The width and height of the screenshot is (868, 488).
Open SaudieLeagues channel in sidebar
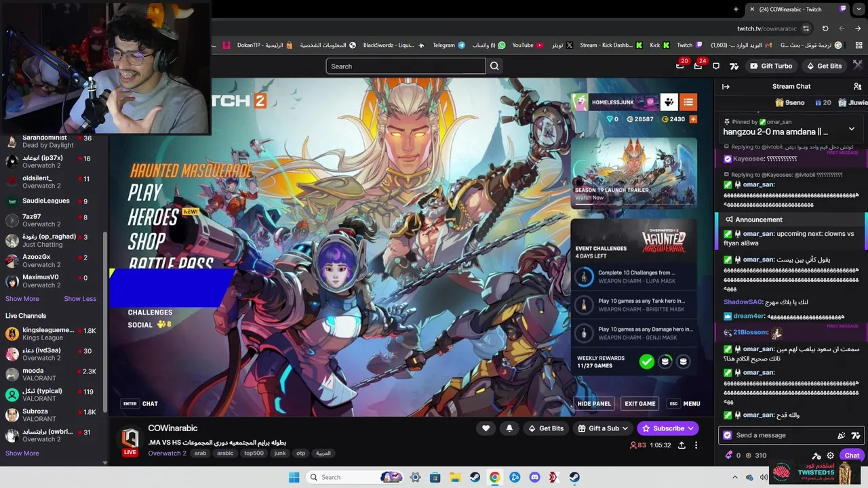point(51,201)
